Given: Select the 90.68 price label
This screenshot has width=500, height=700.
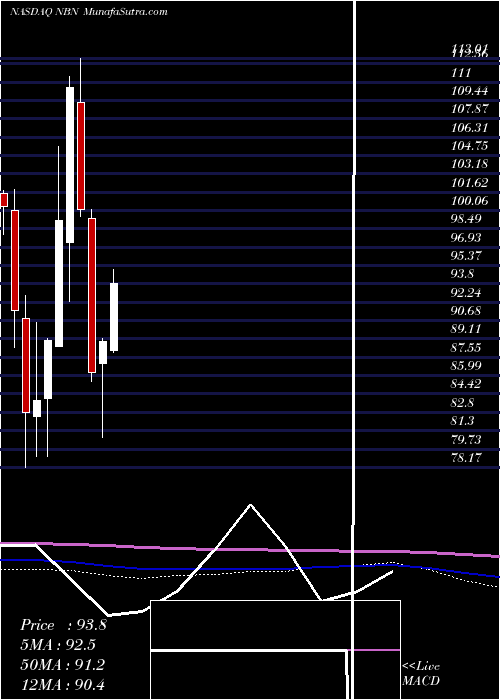Looking at the screenshot, I should [466, 311].
